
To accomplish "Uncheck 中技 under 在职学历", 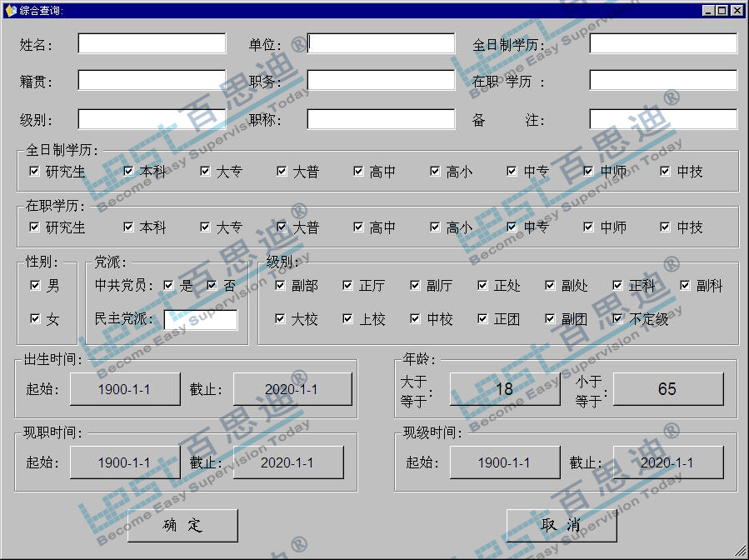I will [x=666, y=227].
